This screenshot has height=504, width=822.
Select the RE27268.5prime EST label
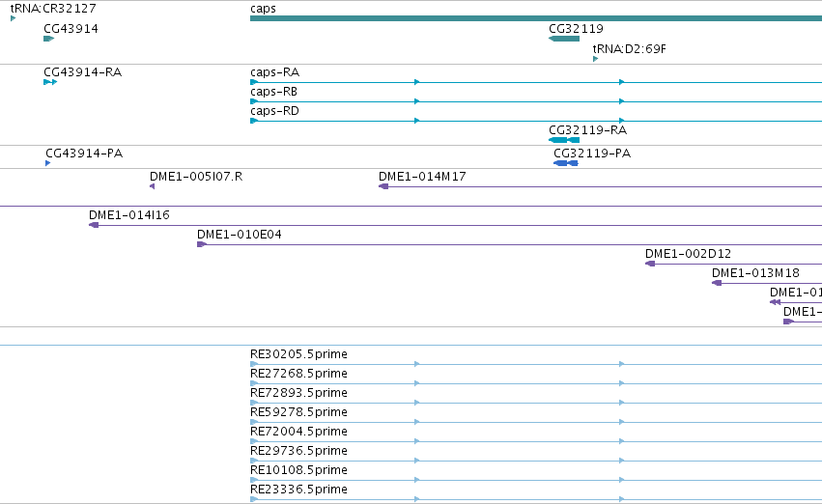(x=298, y=373)
